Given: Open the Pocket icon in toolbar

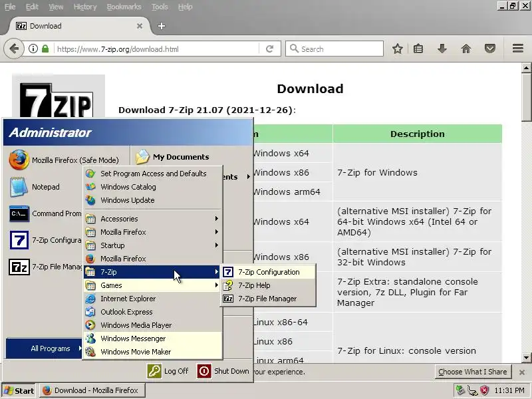Looking at the screenshot, I should 490,49.
